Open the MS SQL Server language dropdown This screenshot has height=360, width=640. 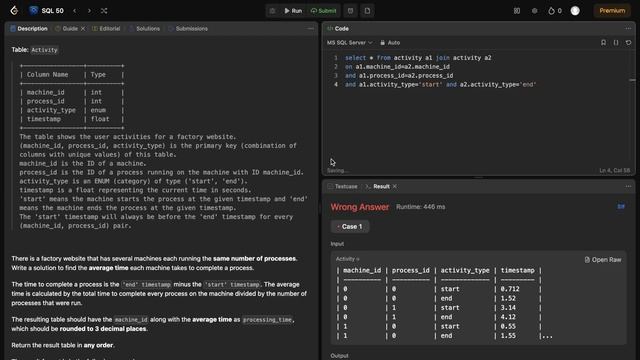pyautogui.click(x=349, y=42)
